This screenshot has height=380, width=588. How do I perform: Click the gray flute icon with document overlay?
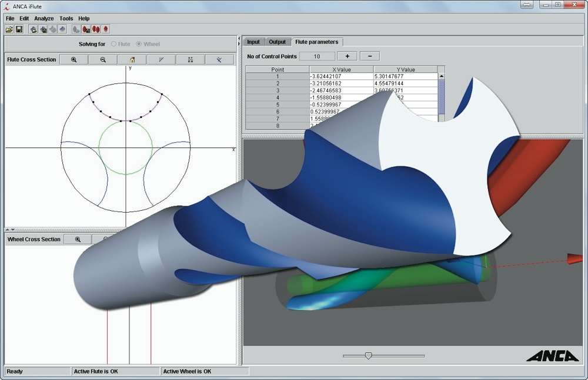(34, 29)
